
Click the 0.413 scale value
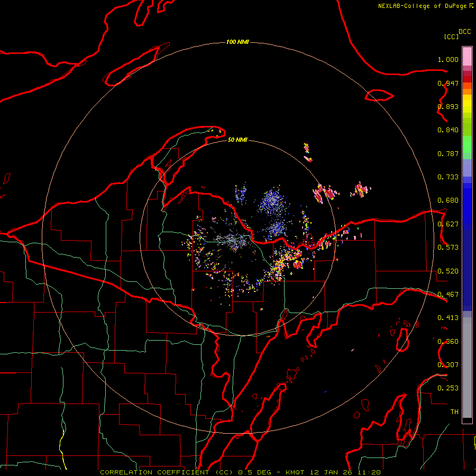pos(448,318)
